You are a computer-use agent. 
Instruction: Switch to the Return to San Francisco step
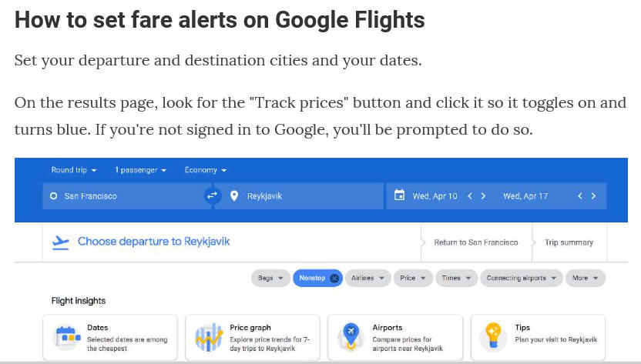(x=476, y=242)
